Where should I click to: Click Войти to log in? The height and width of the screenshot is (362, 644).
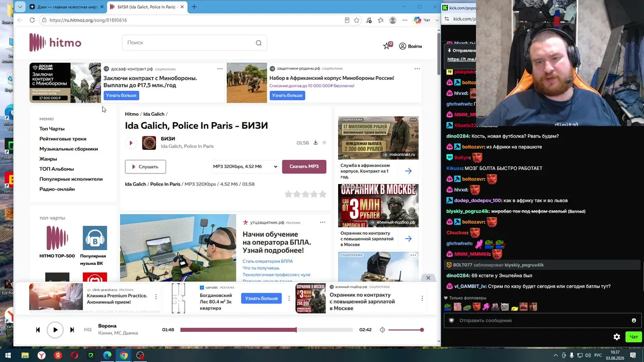411,46
